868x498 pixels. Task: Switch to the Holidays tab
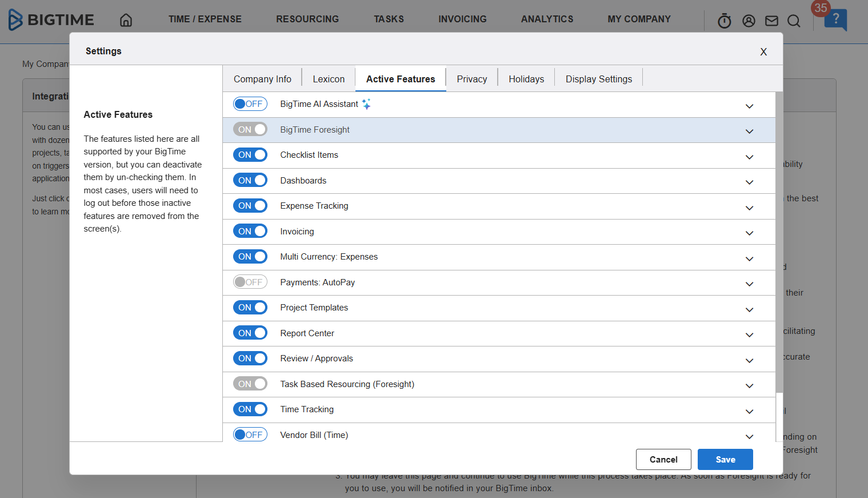(526, 79)
